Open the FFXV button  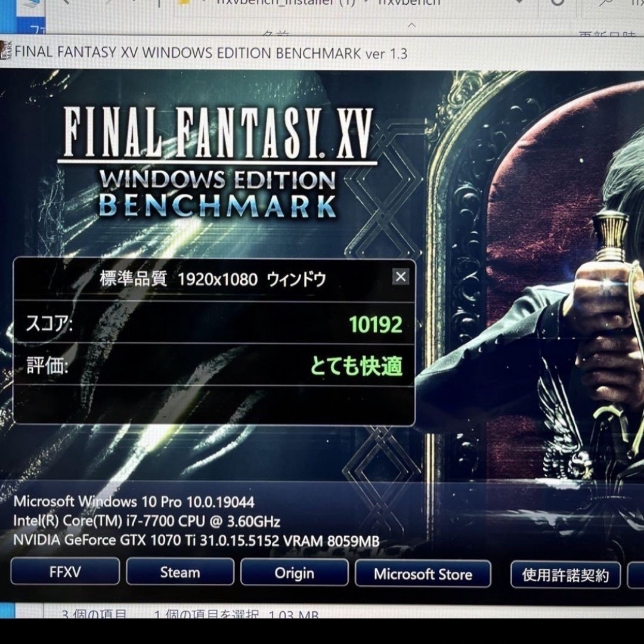click(x=65, y=571)
